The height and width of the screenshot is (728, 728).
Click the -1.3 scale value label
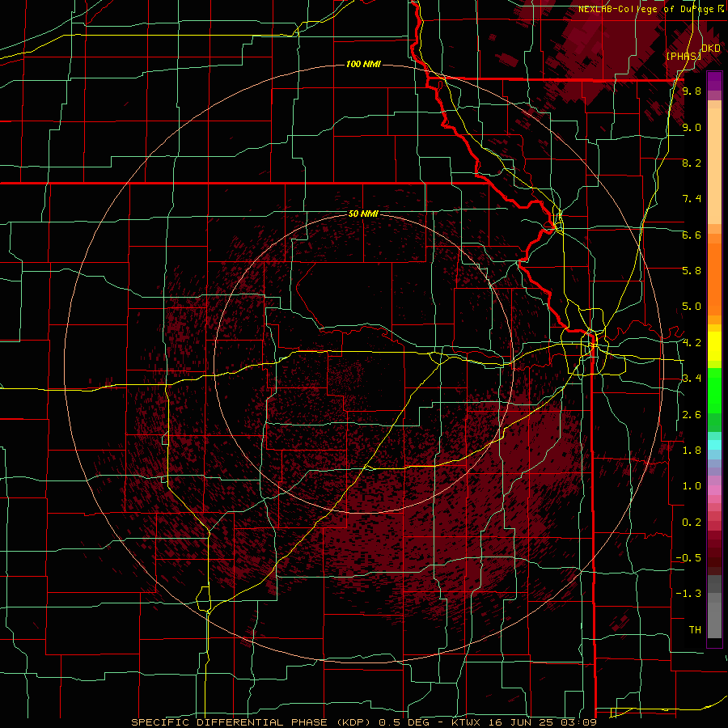[688, 594]
